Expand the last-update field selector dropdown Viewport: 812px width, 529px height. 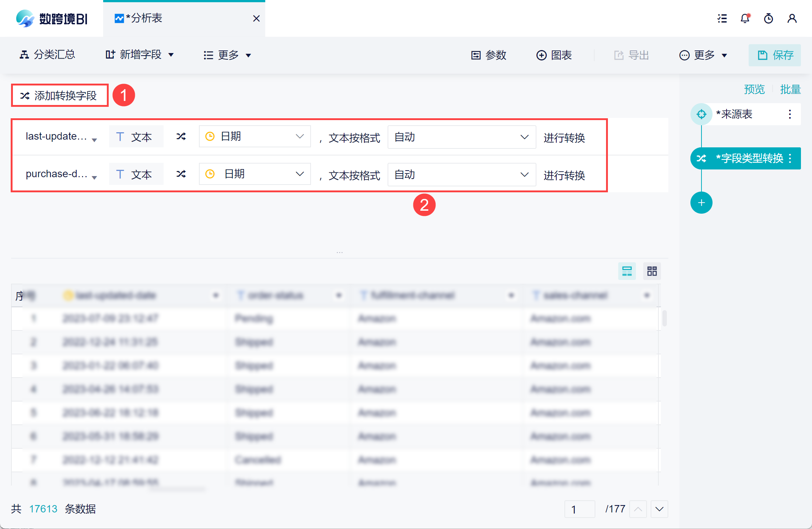click(61, 137)
